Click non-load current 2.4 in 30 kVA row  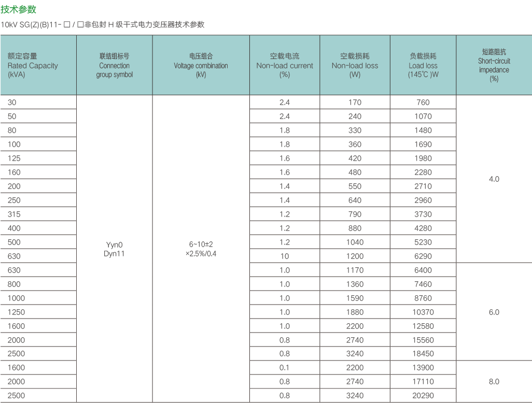tap(285, 103)
